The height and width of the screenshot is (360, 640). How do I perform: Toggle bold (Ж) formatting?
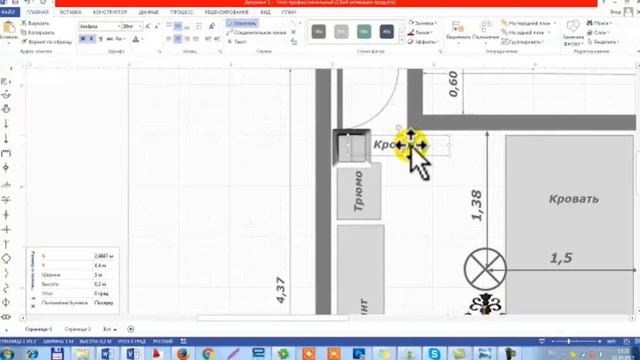83,39
